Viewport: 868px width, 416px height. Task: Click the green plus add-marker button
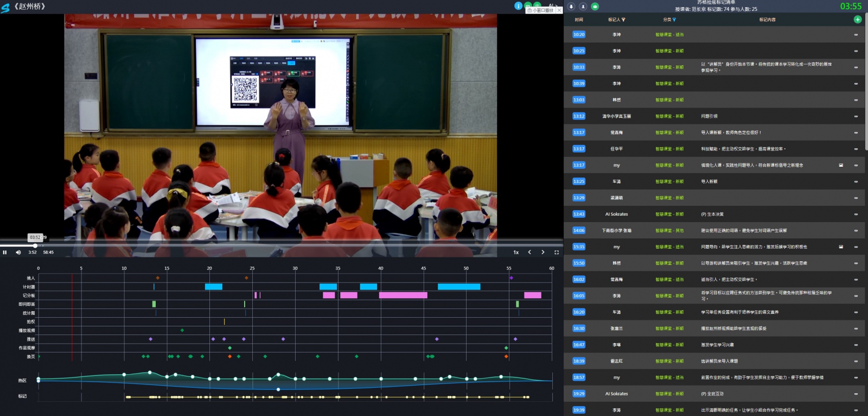[857, 20]
